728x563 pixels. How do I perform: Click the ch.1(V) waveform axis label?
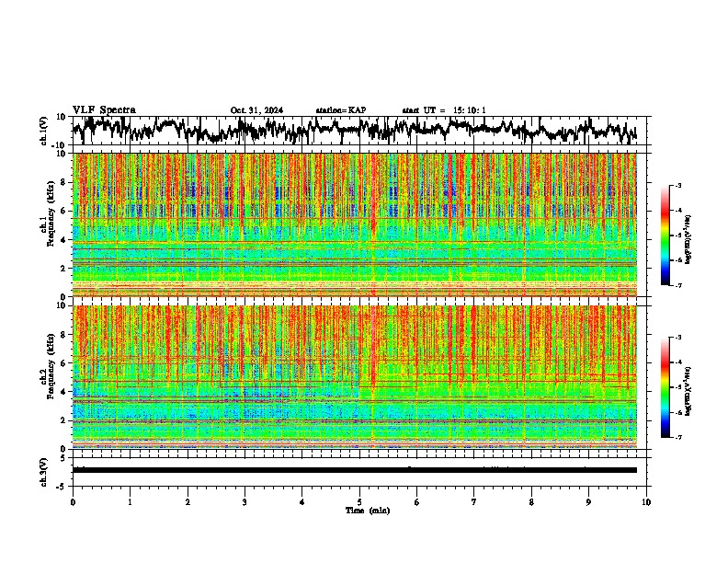44,131
